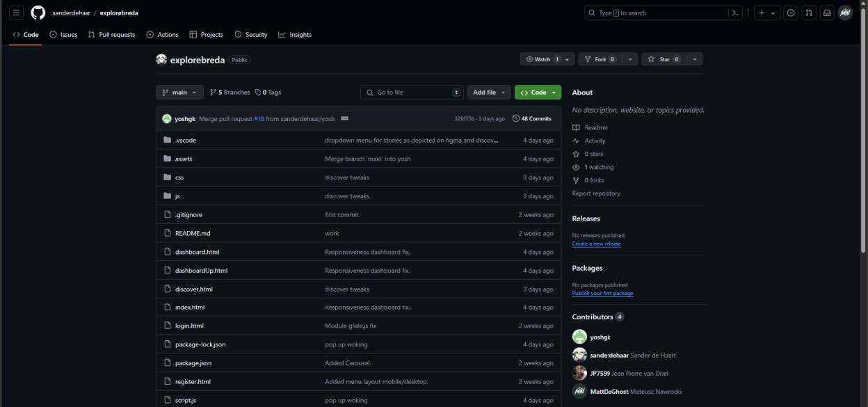Open the command palette icon
This screenshot has width=868, height=407.
coord(734,13)
